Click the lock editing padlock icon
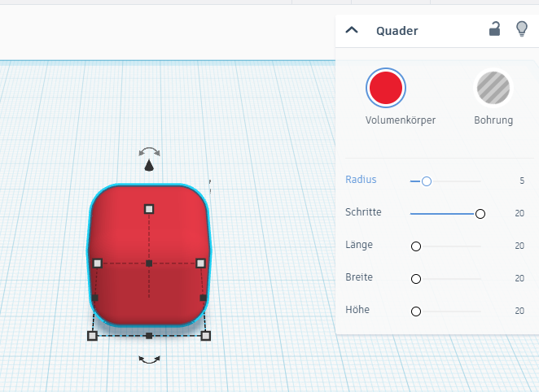Screen dimensions: 539x392 pyautogui.click(x=494, y=28)
